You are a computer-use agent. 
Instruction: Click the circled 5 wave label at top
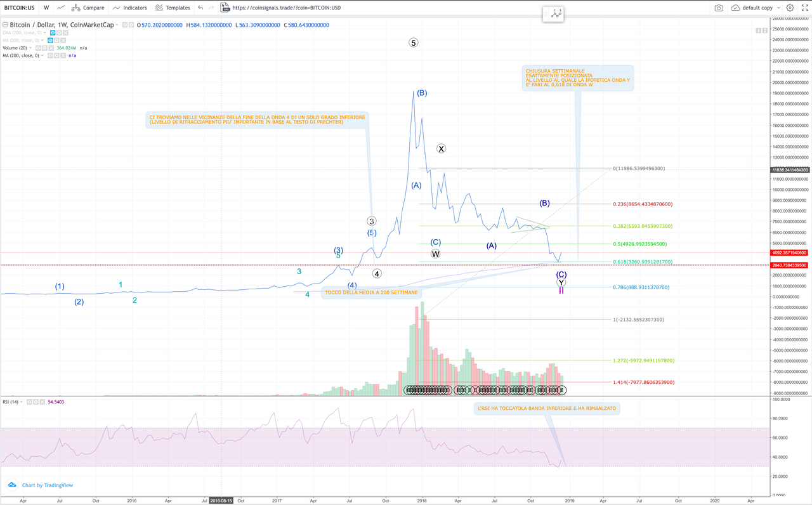(414, 43)
